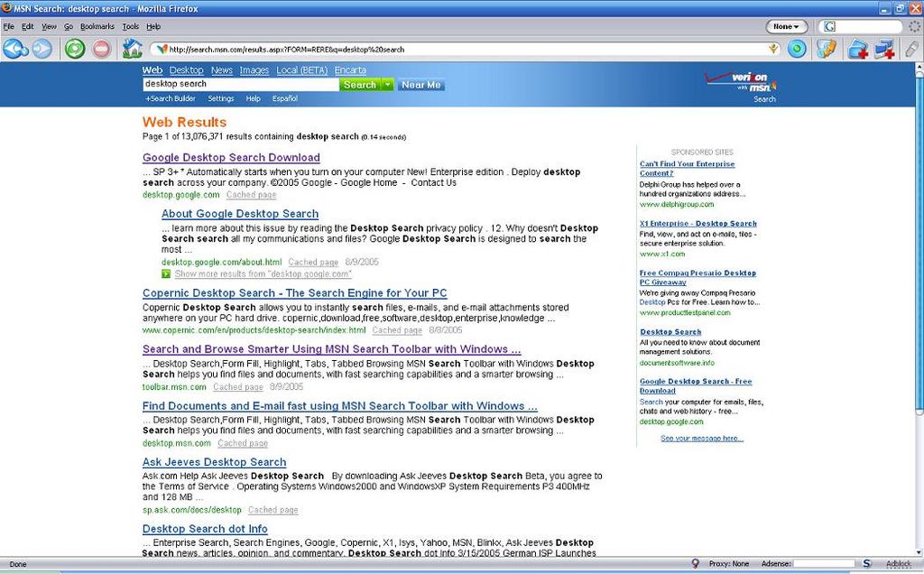Open Find Documents and E-mail fast result
Image resolution: width=924 pixels, height=574 pixels.
click(x=339, y=405)
